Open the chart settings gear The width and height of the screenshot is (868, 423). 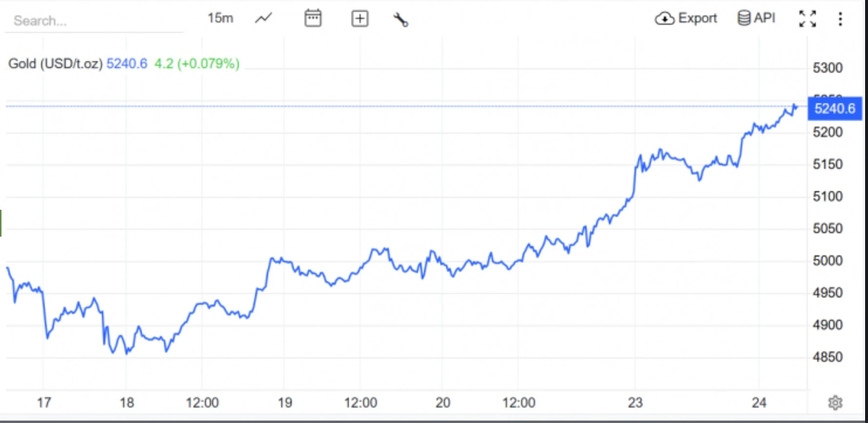[x=835, y=403]
